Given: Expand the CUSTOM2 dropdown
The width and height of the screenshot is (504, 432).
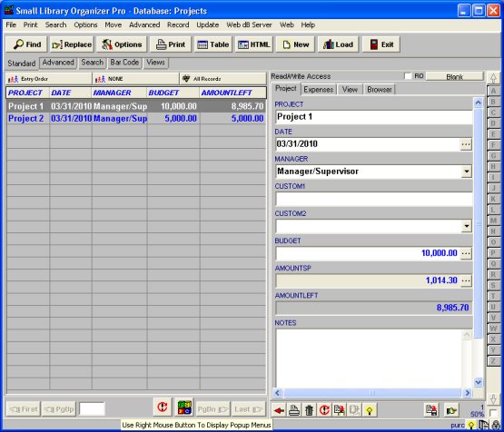Looking at the screenshot, I should (467, 226).
